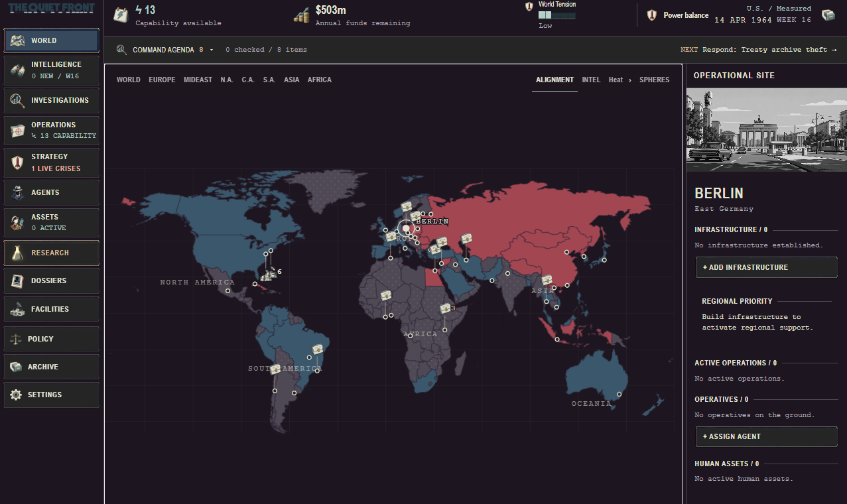Open the Assets section
This screenshot has width=847, height=504.
52,223
